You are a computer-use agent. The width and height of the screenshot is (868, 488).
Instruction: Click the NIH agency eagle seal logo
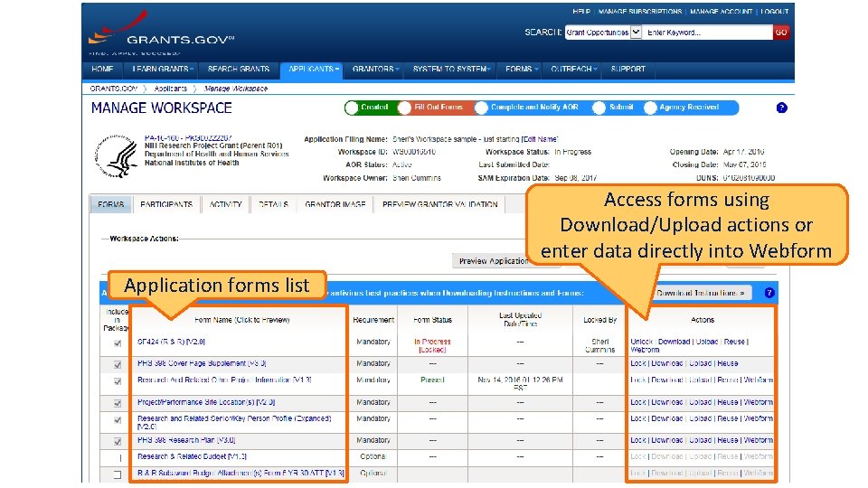[116, 156]
